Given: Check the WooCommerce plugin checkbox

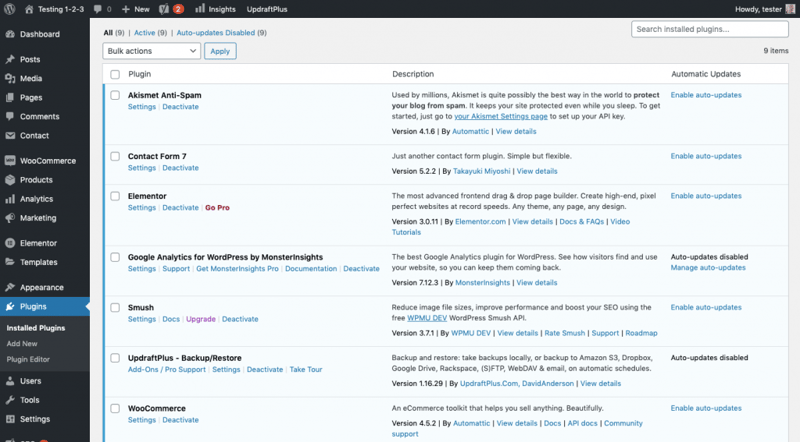Looking at the screenshot, I should (115, 408).
